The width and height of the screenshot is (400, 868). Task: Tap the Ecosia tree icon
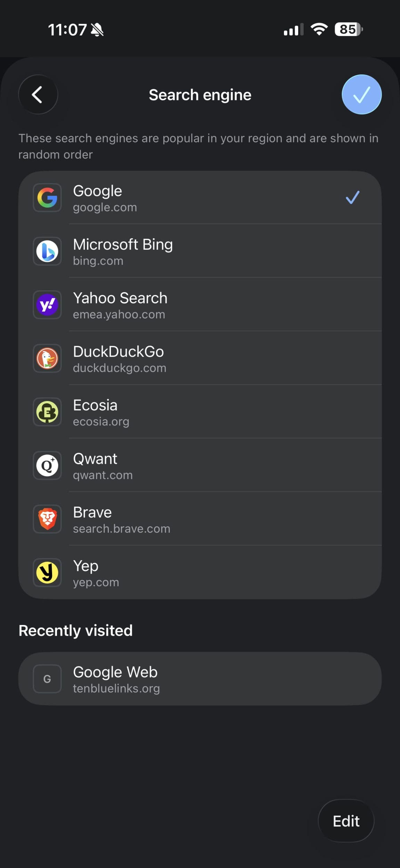(47, 412)
